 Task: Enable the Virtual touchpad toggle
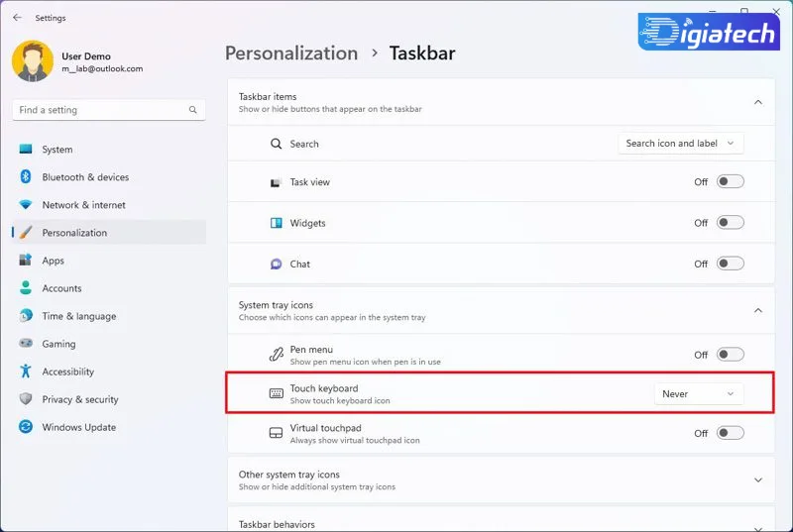pos(730,433)
